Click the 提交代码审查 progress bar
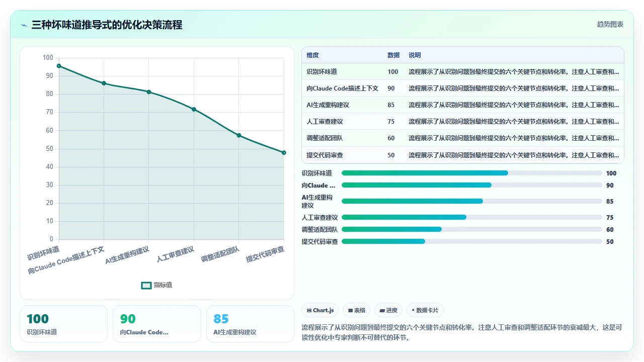644x362 pixels. (471, 241)
